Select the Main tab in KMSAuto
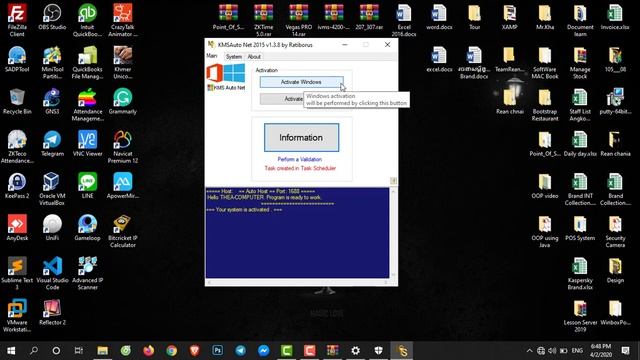The height and width of the screenshot is (360, 640). (x=212, y=56)
